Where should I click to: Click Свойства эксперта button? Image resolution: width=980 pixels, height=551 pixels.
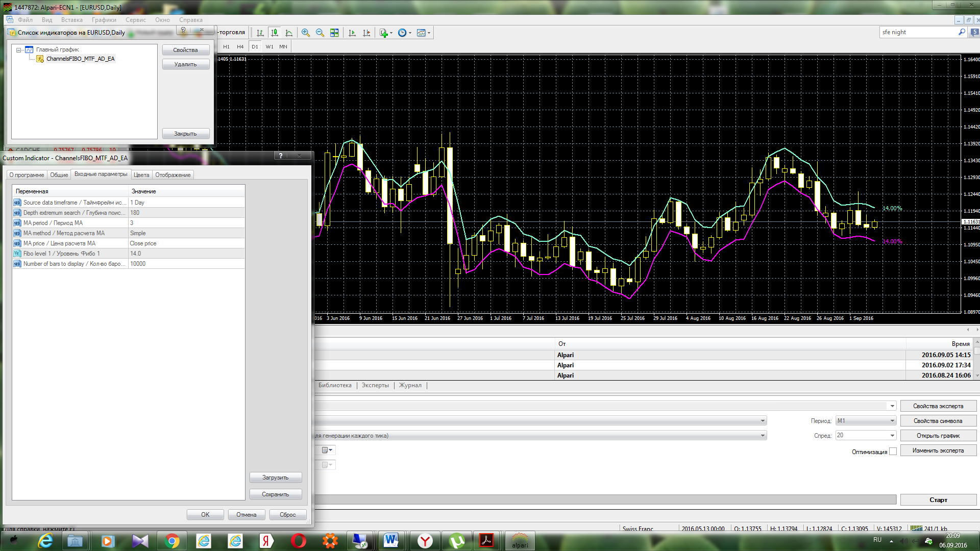(938, 406)
